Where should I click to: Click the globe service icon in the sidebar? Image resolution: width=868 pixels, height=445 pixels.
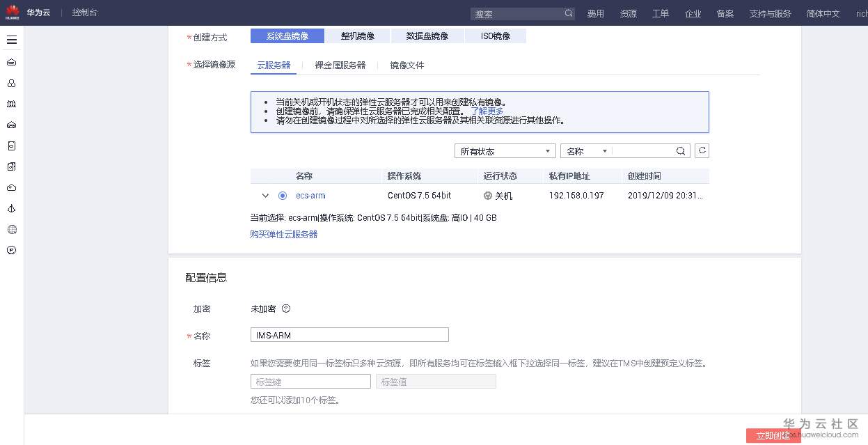click(x=11, y=229)
